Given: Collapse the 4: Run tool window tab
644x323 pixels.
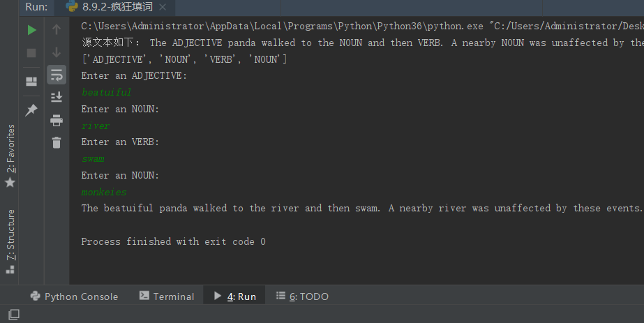Looking at the screenshot, I should [234, 296].
